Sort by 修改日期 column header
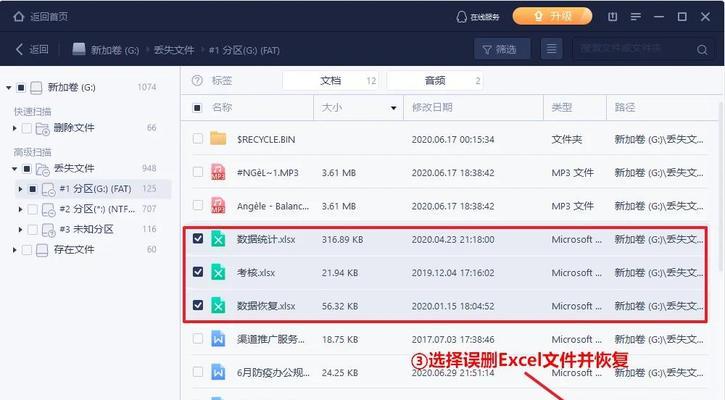Screen dimensions: 725x400 [432, 107]
